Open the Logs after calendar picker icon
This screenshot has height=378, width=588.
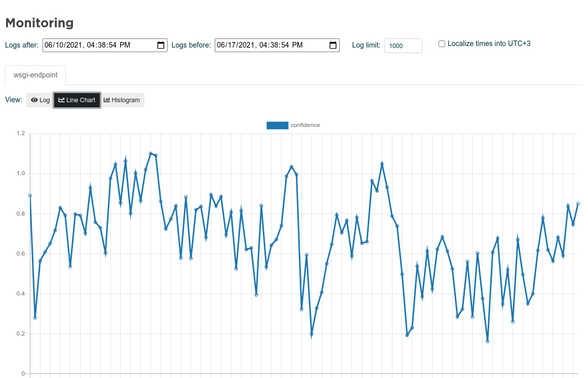(162, 45)
